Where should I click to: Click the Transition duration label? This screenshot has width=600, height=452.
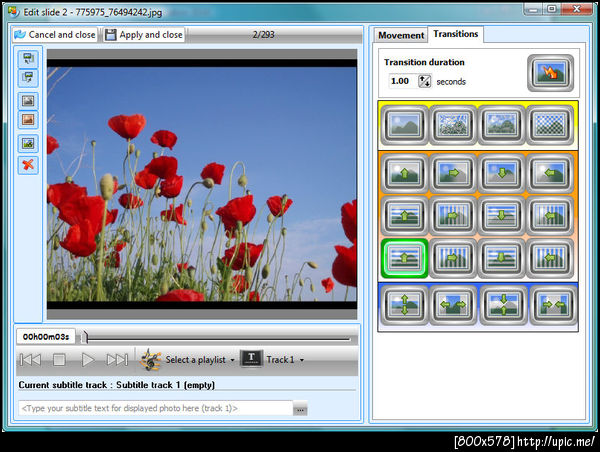424,62
